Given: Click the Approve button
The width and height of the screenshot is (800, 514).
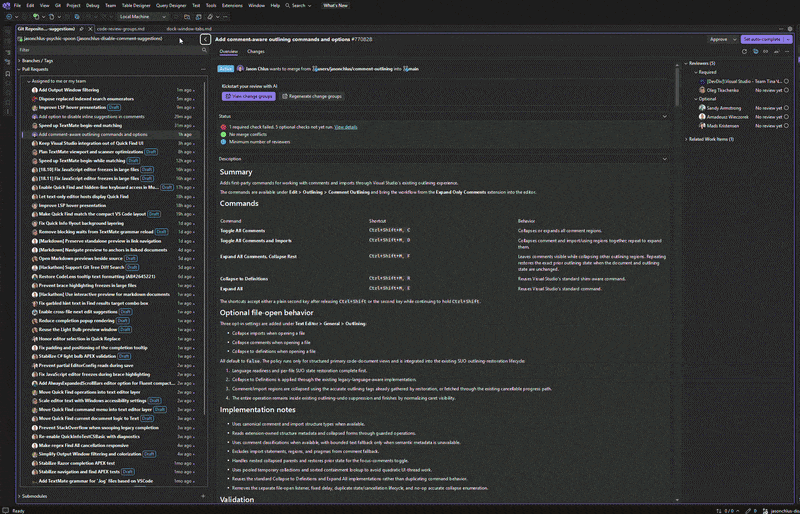Looking at the screenshot, I should 719,39.
